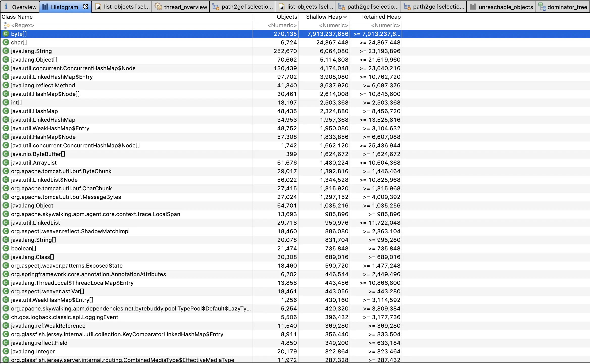Close the Histogram tab with the X icon
The image size is (590, 364).
tap(86, 7)
